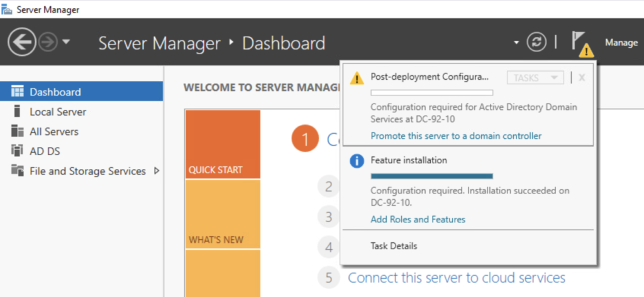Click the Dashboard icon in sidebar

(18, 92)
